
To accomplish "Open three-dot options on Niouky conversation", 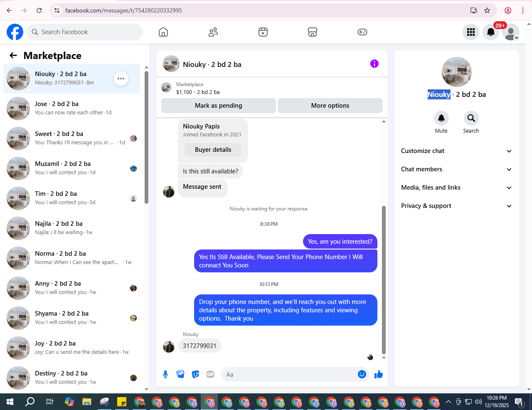I will (x=121, y=79).
